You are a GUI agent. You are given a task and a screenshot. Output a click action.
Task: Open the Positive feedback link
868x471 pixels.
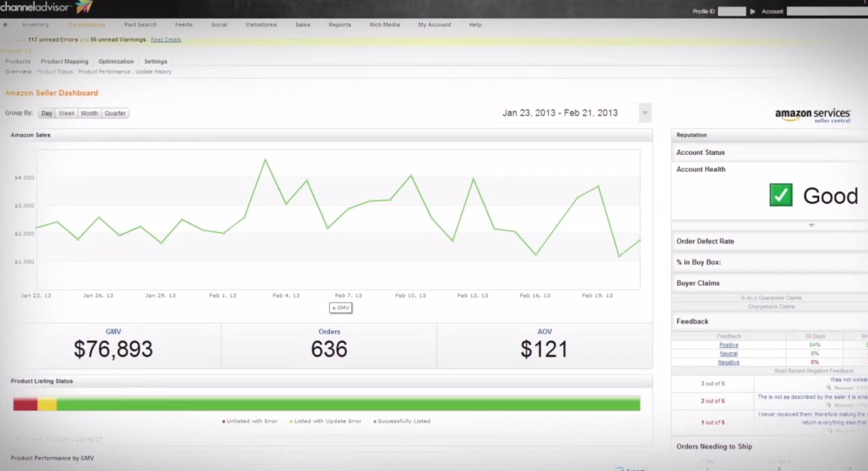[x=729, y=345]
